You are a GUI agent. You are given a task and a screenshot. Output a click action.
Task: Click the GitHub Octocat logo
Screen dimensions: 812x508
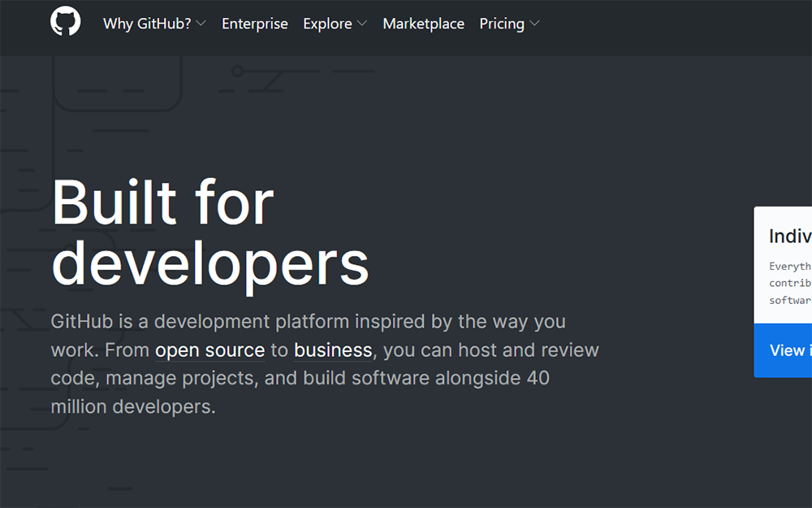(x=65, y=21)
